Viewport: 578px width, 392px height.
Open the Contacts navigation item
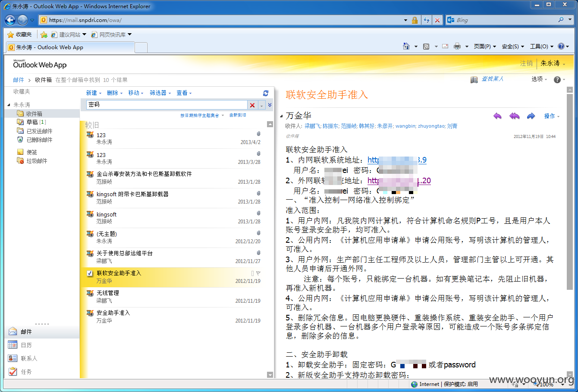coord(42,358)
